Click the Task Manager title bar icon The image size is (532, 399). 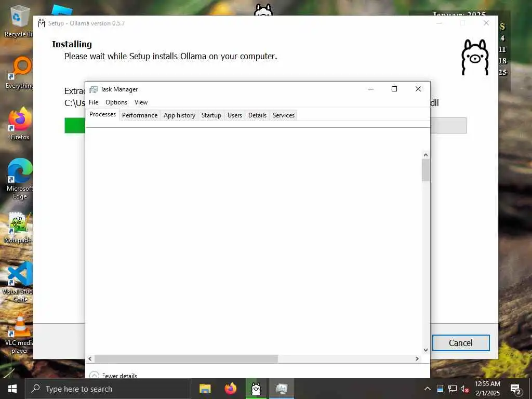[94, 89]
